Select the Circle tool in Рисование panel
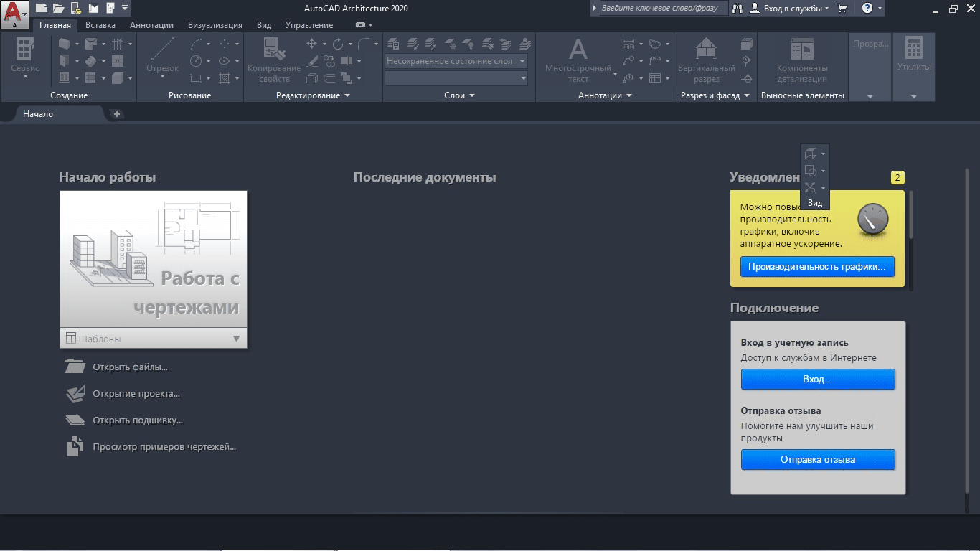Viewport: 980px width, 551px height. [197, 61]
